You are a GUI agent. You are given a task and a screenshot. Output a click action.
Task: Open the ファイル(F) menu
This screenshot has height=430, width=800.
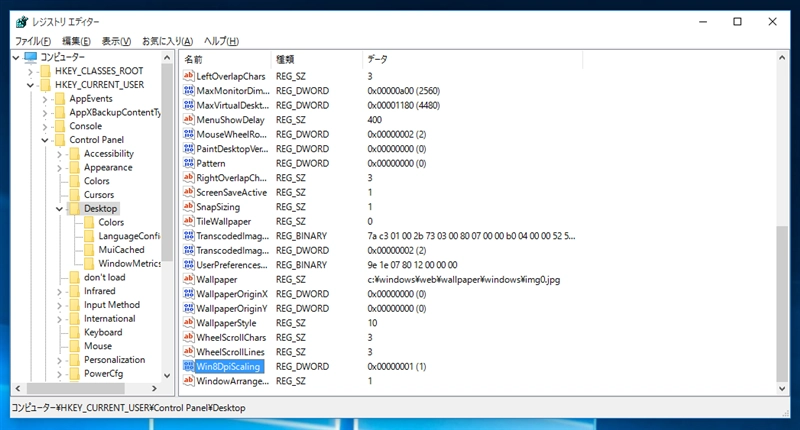pyautogui.click(x=33, y=41)
